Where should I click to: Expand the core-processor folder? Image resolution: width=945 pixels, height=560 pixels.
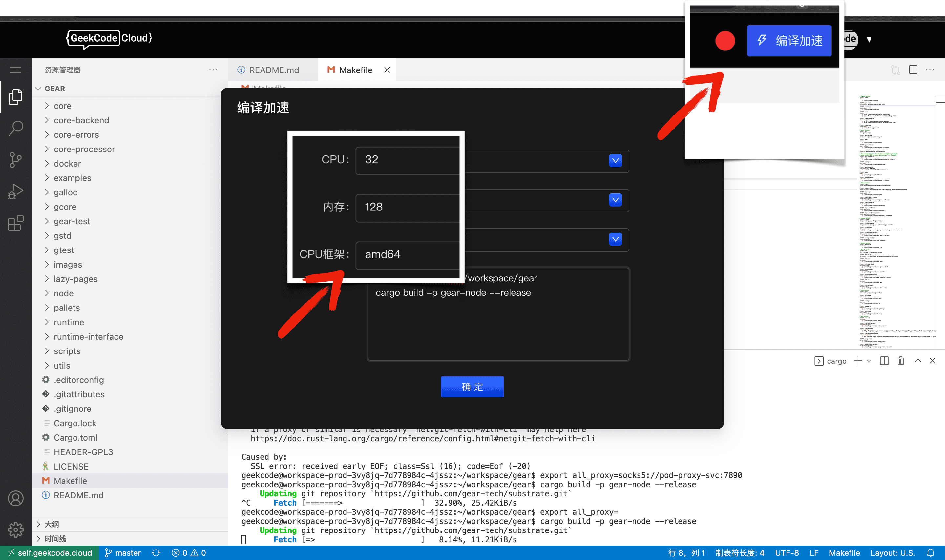coord(84,149)
